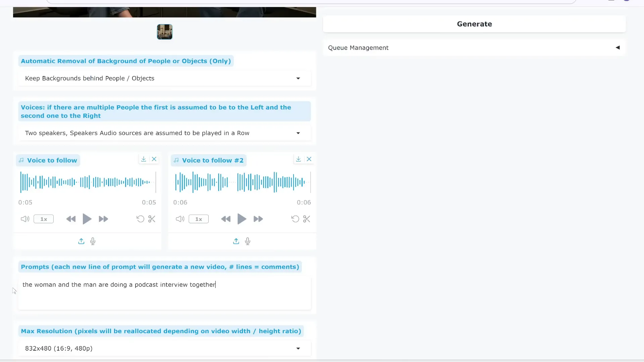The height and width of the screenshot is (362, 644).
Task: Download the first Voice to follow audio
Action: pos(144,159)
